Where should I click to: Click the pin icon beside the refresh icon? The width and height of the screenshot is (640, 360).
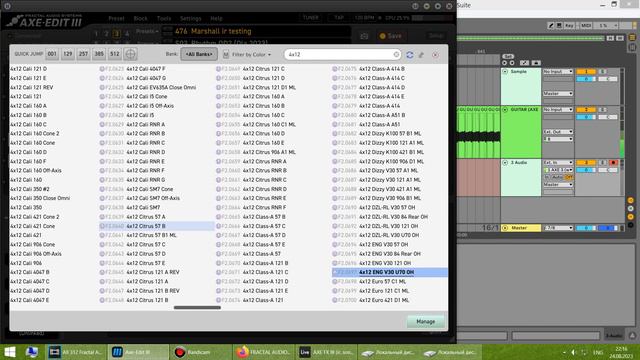421,55
